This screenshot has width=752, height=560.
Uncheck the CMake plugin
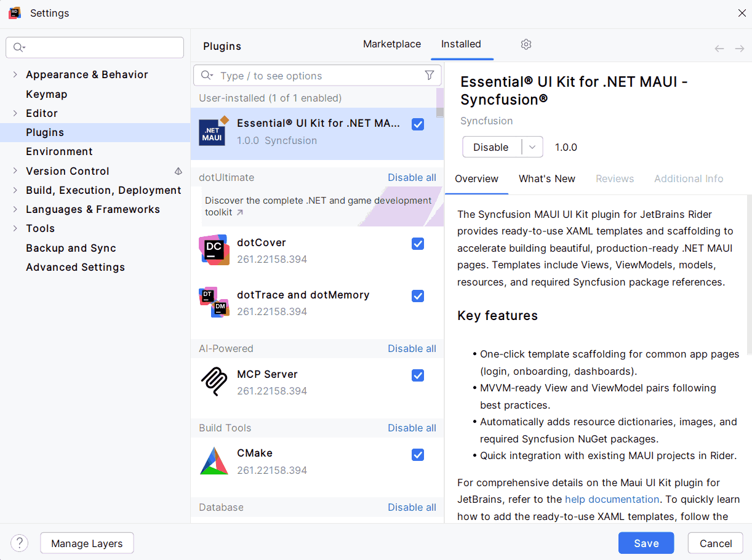418,455
